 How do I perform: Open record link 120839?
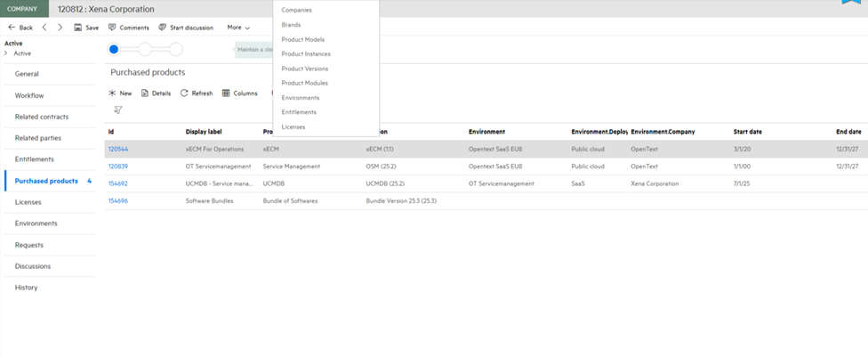coord(117,167)
